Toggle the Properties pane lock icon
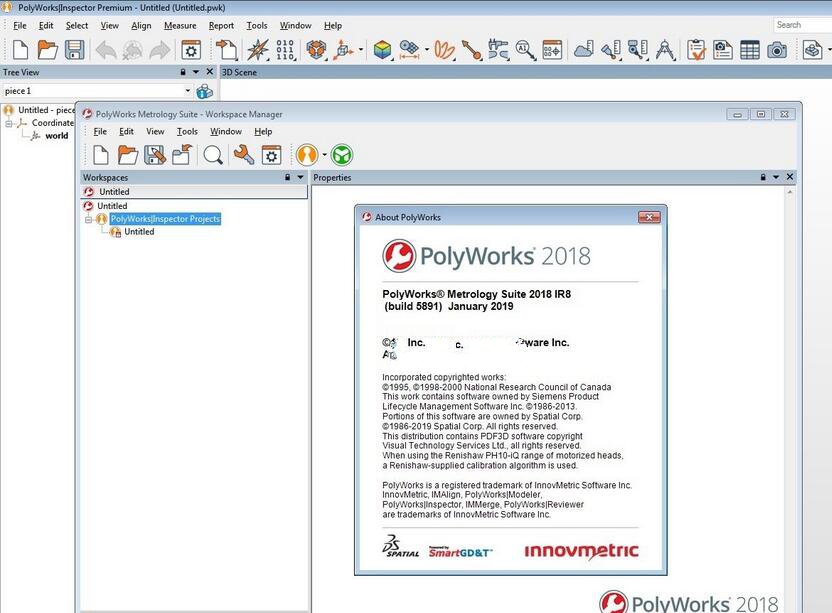The width and height of the screenshot is (832, 613). [x=763, y=177]
